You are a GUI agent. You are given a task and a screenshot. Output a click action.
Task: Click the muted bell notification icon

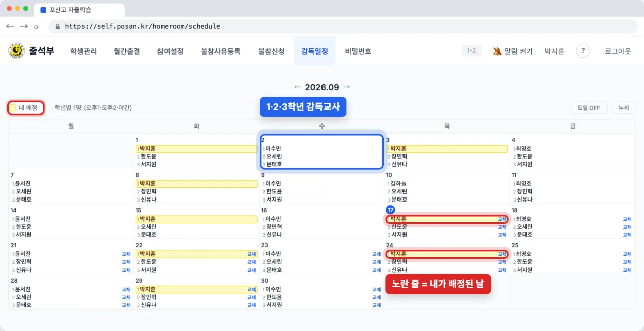(497, 51)
